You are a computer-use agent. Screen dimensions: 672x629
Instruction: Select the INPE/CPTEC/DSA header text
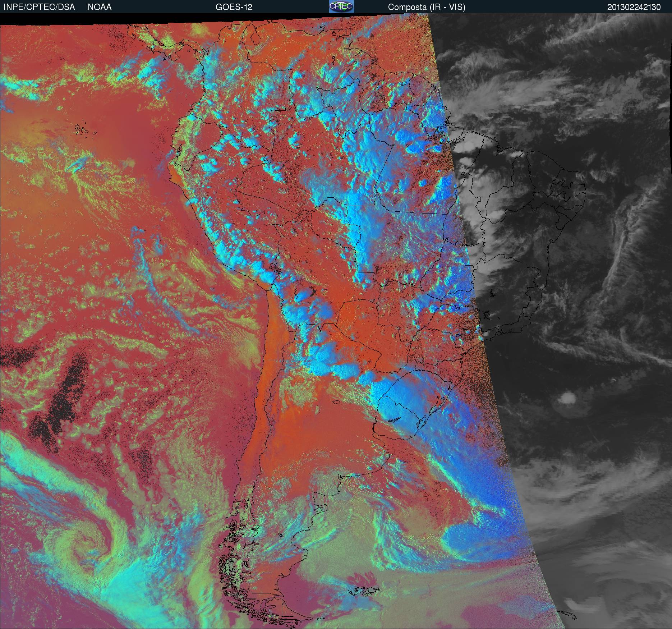pyautogui.click(x=39, y=7)
